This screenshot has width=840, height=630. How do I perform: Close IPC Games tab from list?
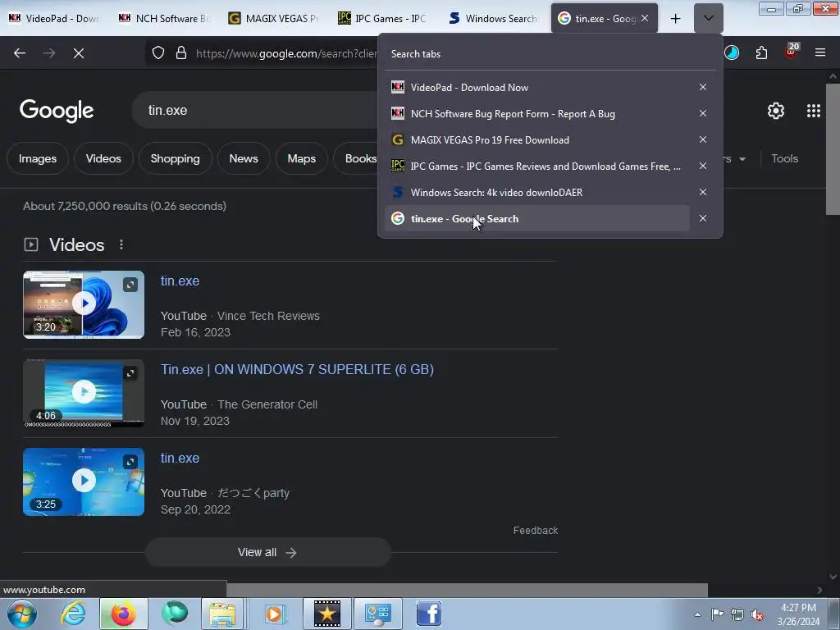703,166
